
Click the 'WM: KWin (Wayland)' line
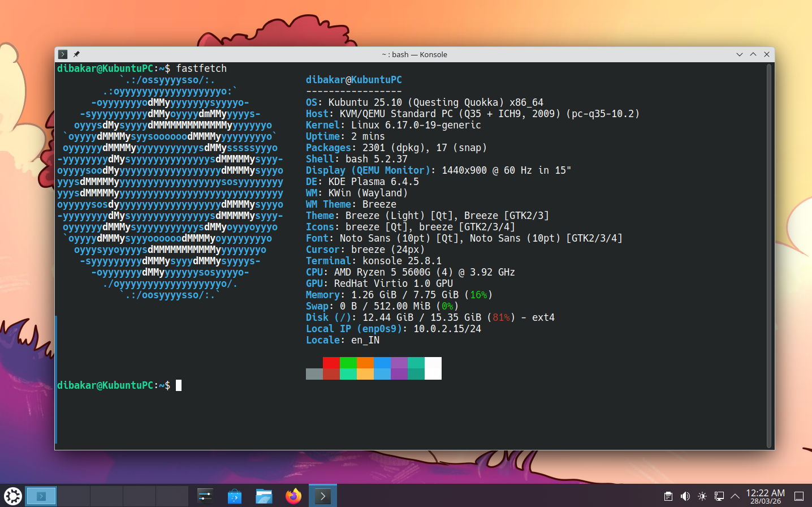coord(357,193)
